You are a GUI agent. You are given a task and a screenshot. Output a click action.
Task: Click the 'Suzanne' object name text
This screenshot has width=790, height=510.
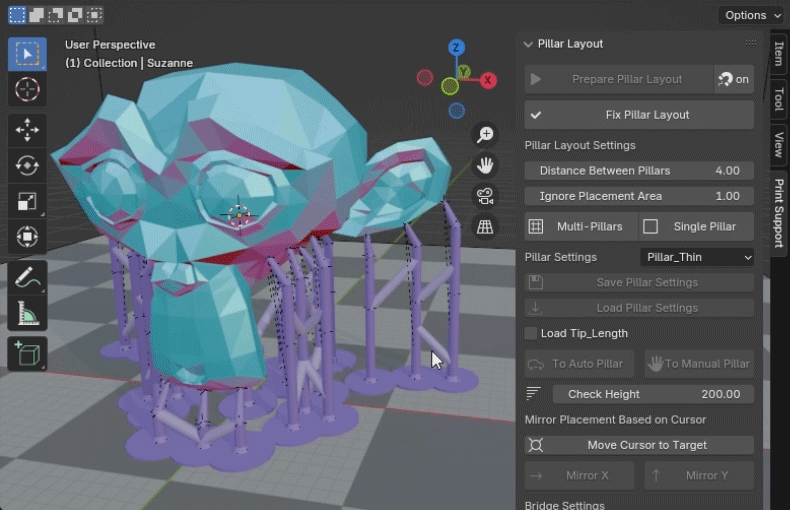coord(170,63)
